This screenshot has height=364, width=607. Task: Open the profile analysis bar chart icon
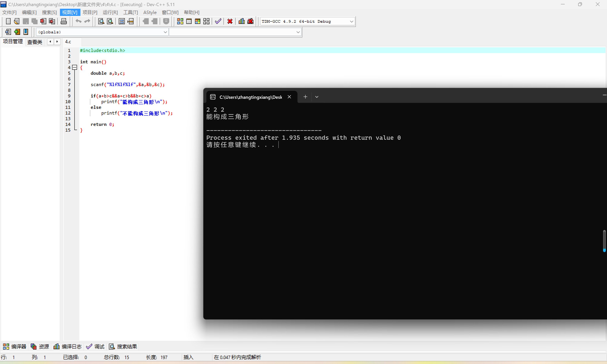coord(241,21)
